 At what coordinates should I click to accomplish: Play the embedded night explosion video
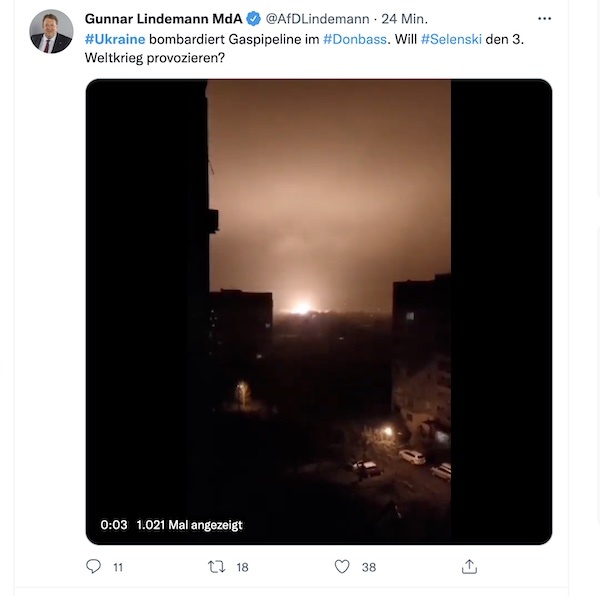point(319,311)
